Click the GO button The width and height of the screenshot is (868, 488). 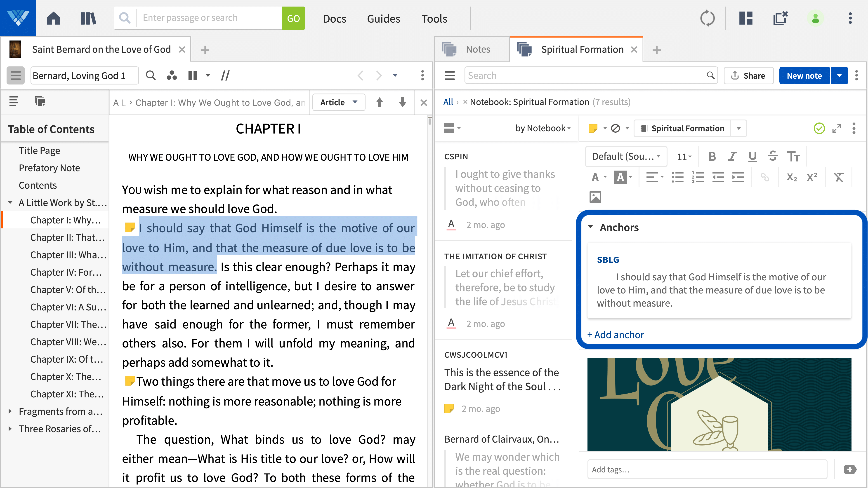293,18
